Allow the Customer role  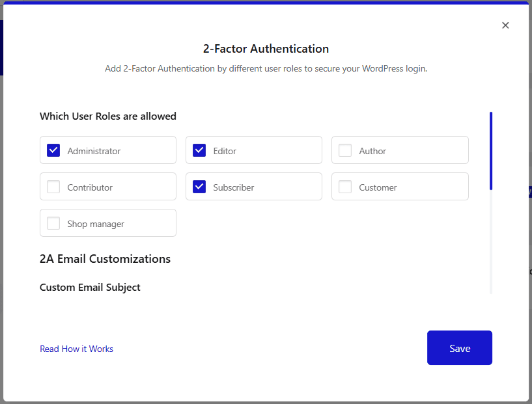[345, 187]
